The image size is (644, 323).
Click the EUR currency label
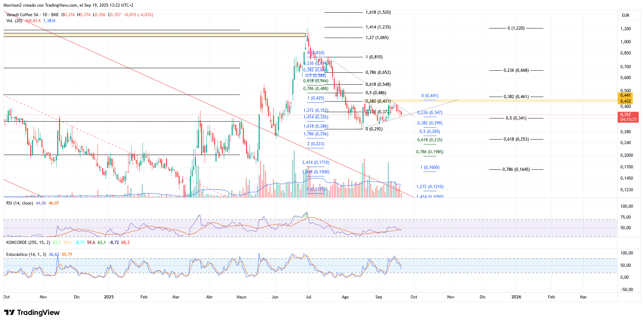pyautogui.click(x=625, y=15)
